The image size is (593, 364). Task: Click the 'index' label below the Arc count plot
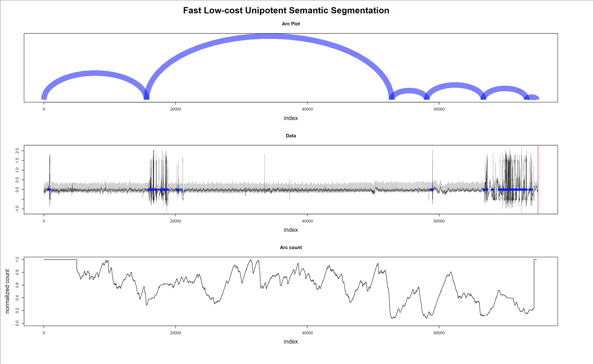tap(291, 341)
